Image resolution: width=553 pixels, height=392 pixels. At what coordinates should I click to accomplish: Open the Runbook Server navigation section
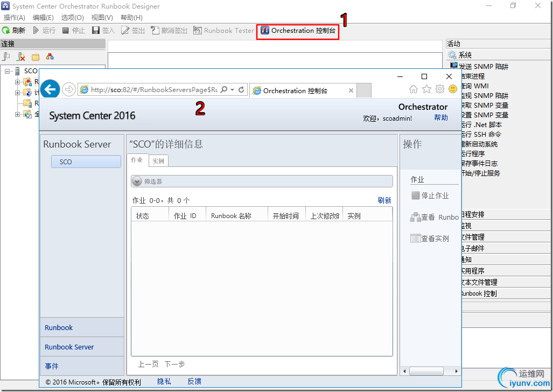[82, 347]
